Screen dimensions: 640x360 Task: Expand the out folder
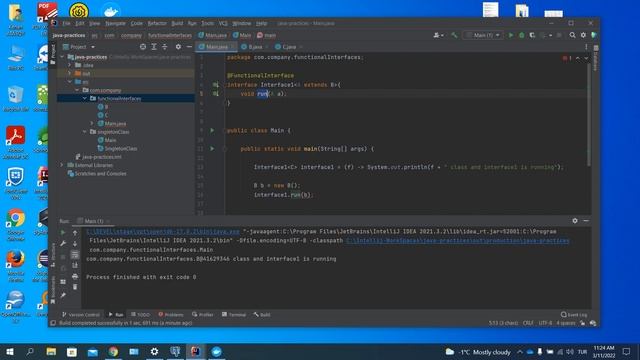69,73
